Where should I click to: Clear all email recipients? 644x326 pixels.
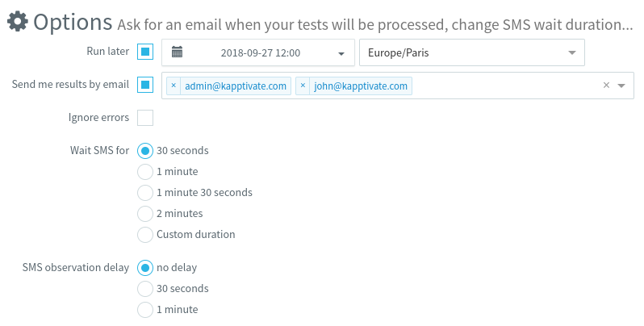click(606, 86)
